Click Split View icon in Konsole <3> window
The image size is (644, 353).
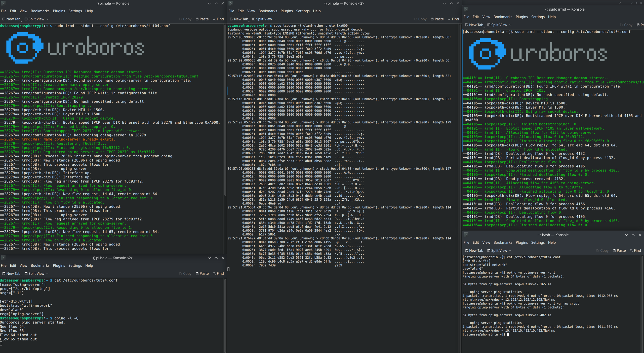[x=254, y=19]
